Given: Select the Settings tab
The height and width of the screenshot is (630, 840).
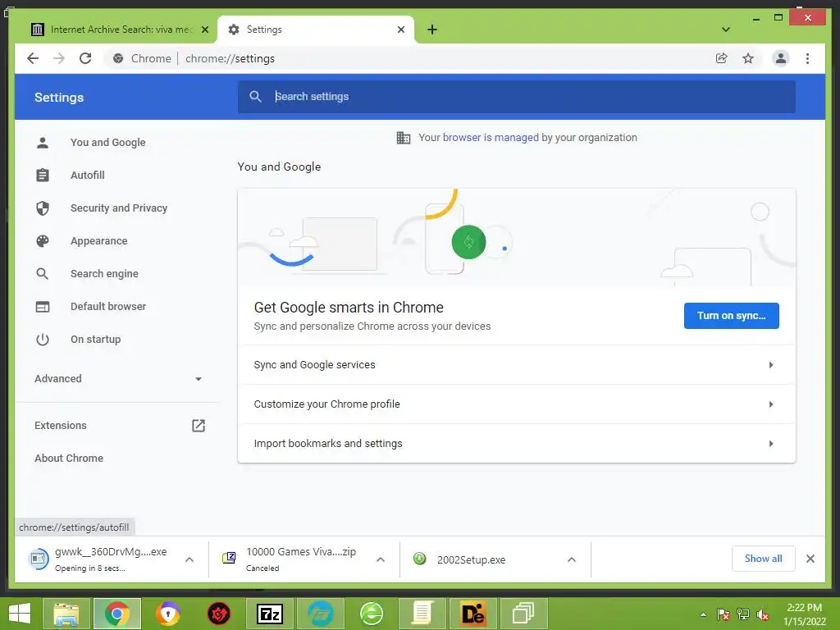Looking at the screenshot, I should pos(316,30).
